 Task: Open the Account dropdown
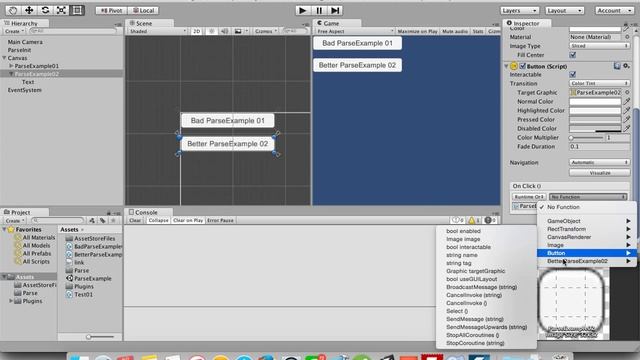tap(614, 10)
